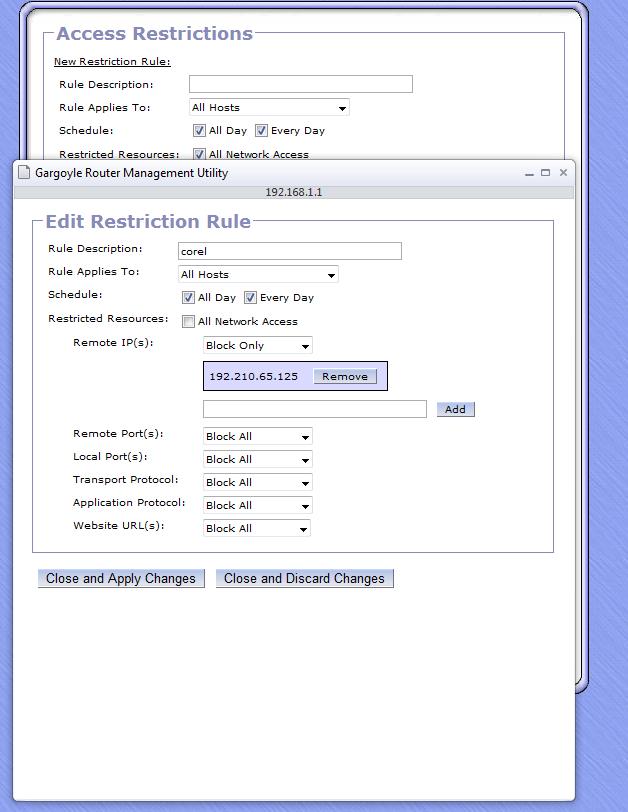Click the 192.210.65.125 IP entry text

coord(254,376)
